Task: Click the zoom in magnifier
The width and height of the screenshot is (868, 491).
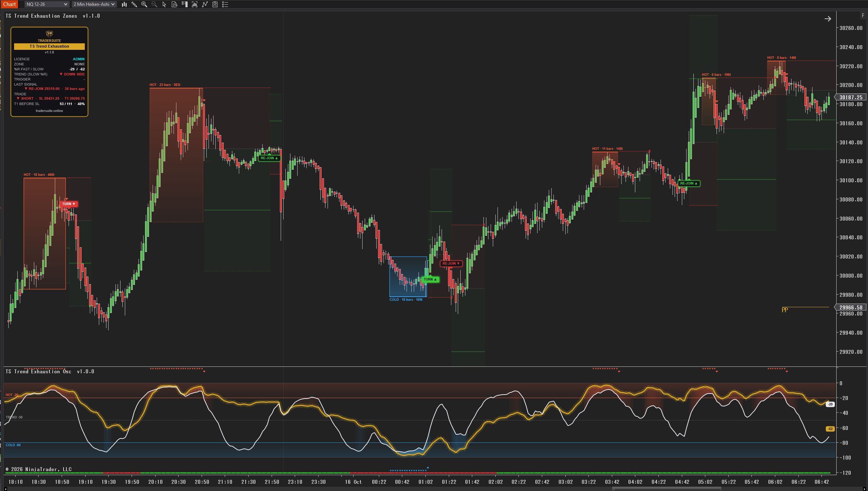Action: 144,4
